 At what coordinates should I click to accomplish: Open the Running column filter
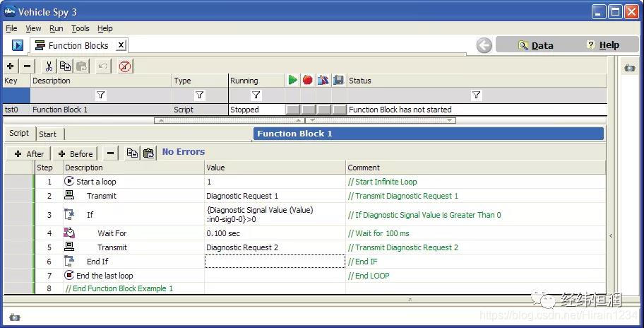coord(256,95)
